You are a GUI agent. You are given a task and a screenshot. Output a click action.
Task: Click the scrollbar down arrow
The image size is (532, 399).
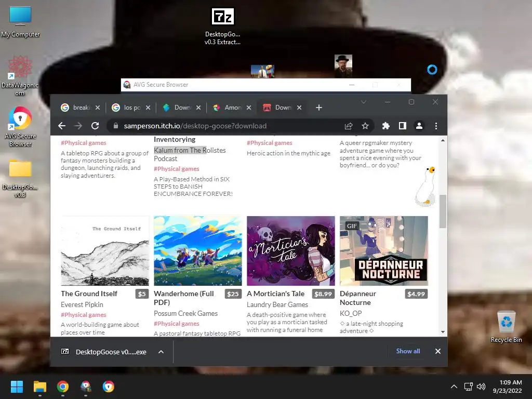[443, 332]
